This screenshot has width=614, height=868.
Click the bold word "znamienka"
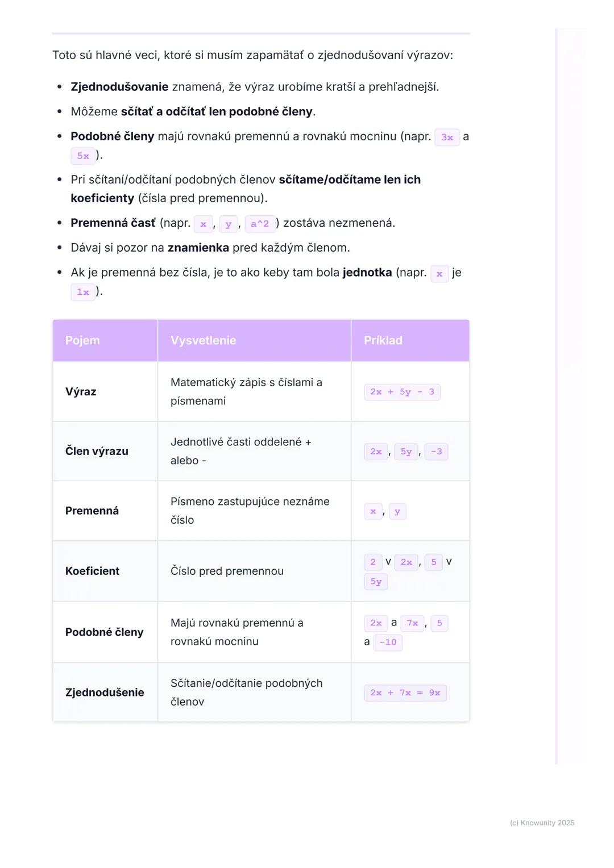[198, 248]
